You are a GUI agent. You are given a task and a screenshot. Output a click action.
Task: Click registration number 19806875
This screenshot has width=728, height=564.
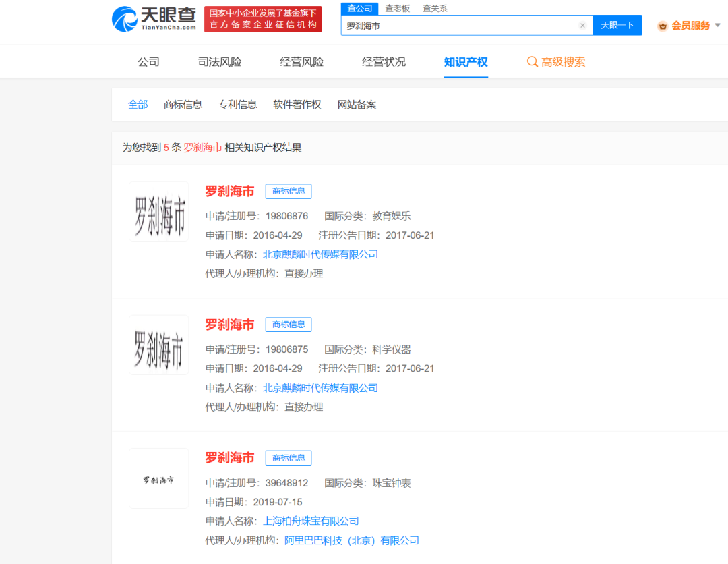tap(287, 349)
